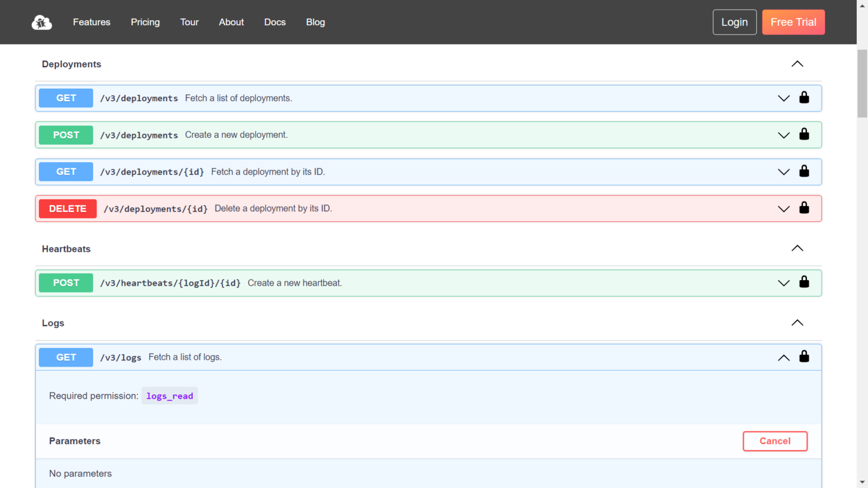Open the Docs menu item
Screen dimensions: 868x488
pos(275,22)
